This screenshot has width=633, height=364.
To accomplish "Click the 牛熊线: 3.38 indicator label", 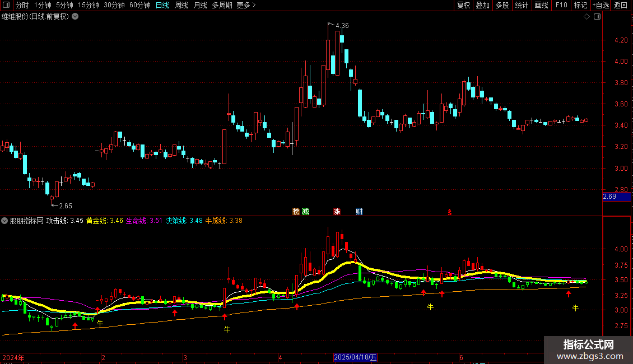I will [x=224, y=221].
